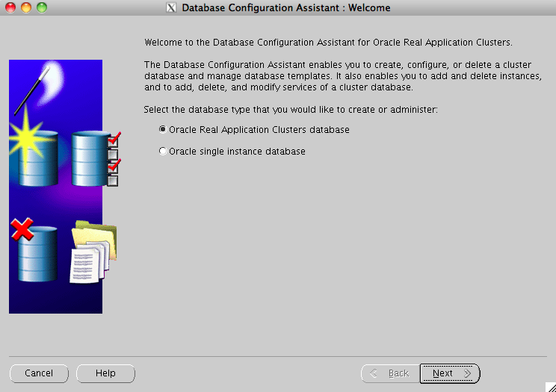Choose Oracle single instance database option
The image size is (556, 392).
pos(163,152)
